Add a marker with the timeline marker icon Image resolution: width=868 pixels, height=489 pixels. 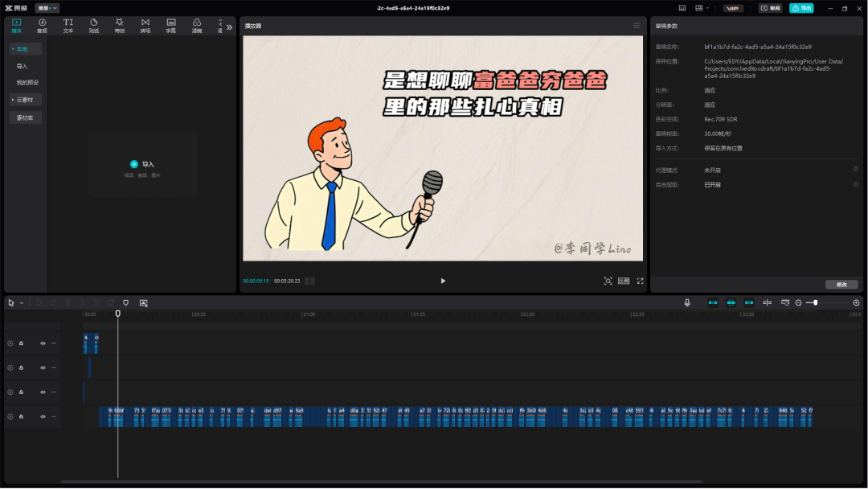[125, 302]
